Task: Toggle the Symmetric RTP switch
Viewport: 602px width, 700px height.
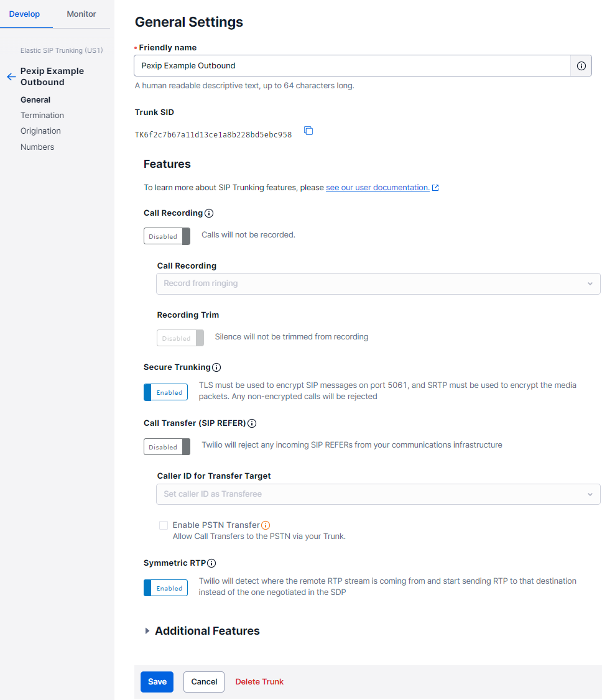Action: tap(165, 588)
